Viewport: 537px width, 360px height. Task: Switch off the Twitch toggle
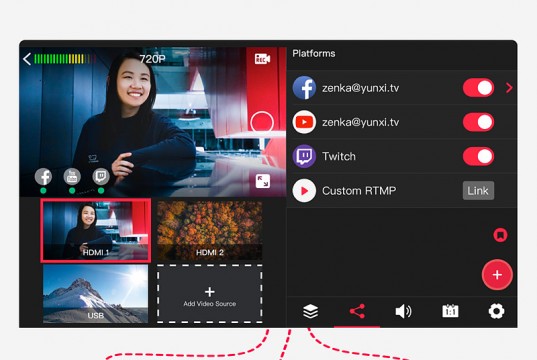pyautogui.click(x=478, y=157)
